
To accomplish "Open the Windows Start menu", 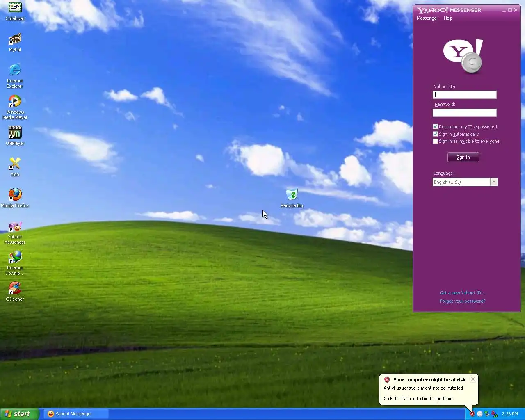I will 19,414.
